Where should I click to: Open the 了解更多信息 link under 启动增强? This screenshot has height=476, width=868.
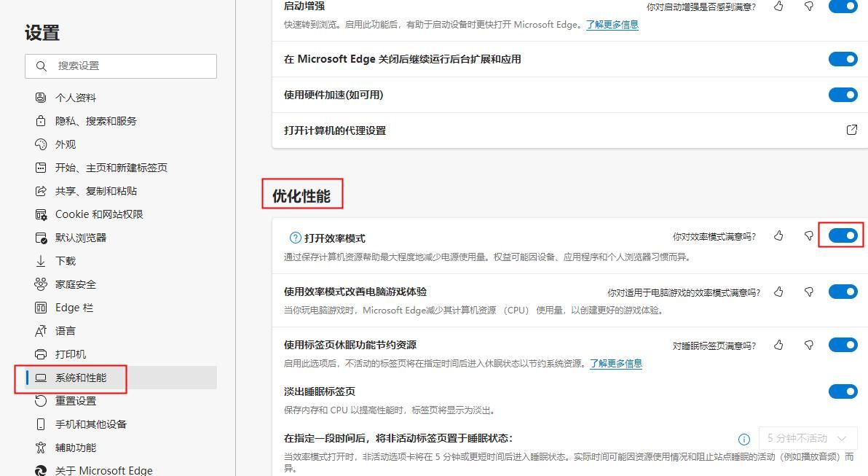612,25
